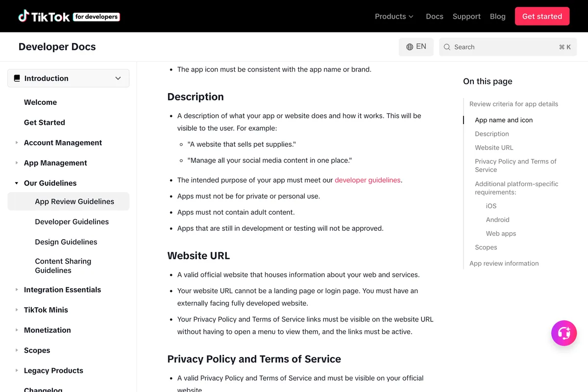Click the search magnifier icon
588x392 pixels.
[x=447, y=47]
